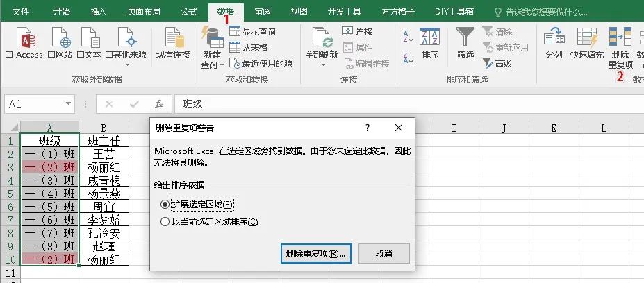The height and width of the screenshot is (283, 644).
Task: Switch to the 视图 tab
Action: click(299, 12)
